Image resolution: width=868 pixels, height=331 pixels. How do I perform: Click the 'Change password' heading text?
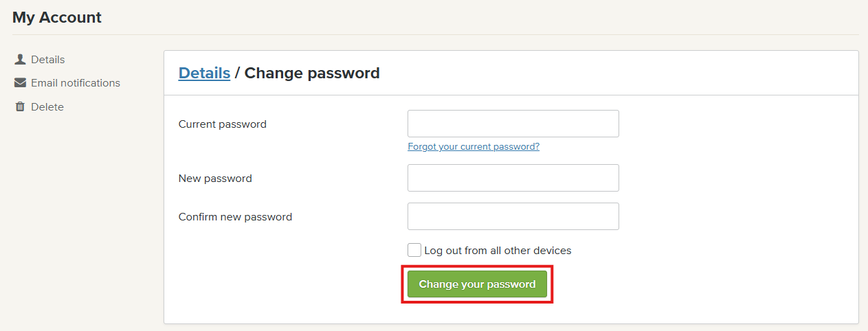[312, 73]
